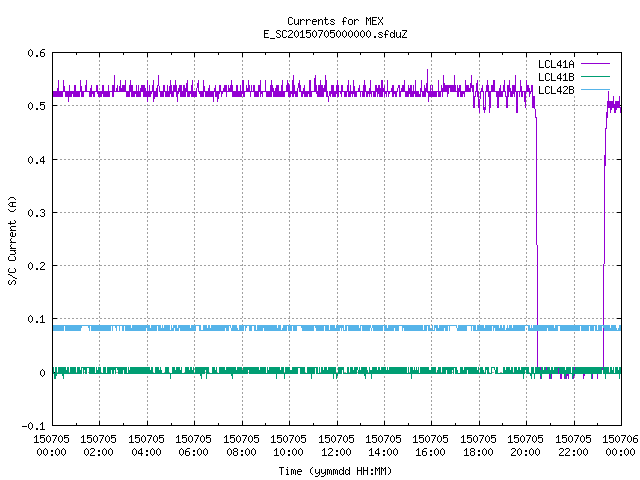The width and height of the screenshot is (640, 480).
Task: Click the chart title "Currents for MEX"
Action: pyautogui.click(x=335, y=21)
